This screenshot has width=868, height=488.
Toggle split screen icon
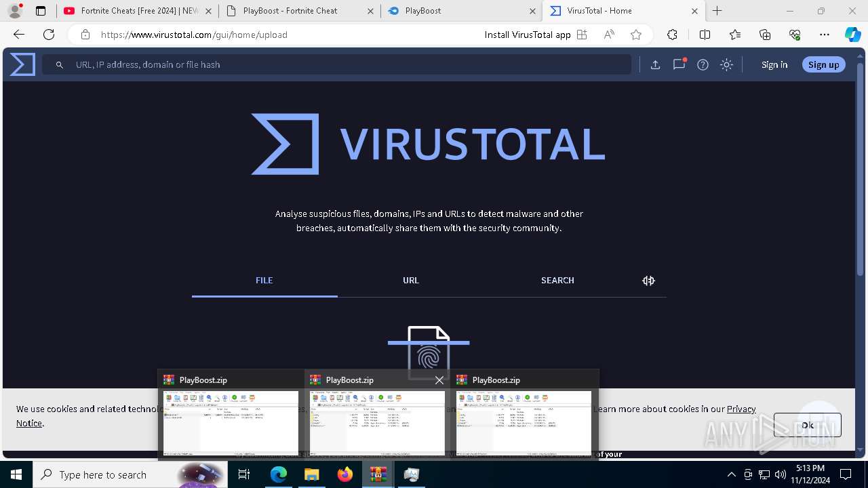705,35
